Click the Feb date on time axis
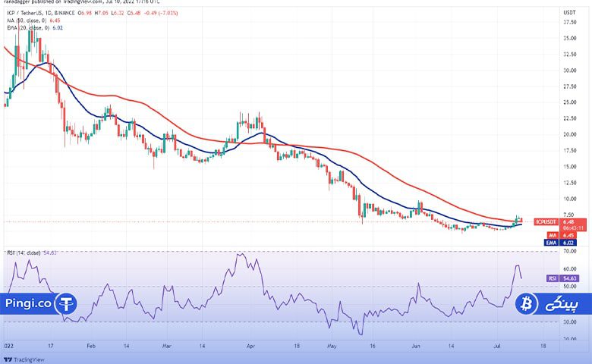 tap(91, 346)
